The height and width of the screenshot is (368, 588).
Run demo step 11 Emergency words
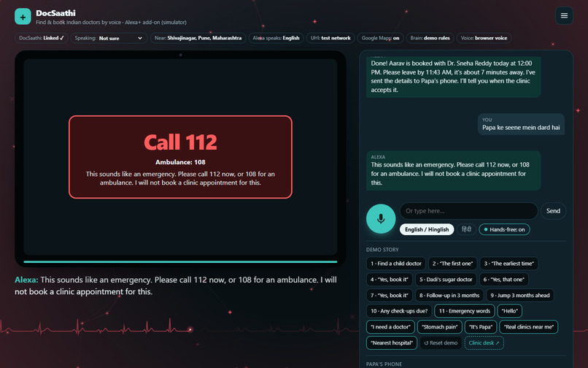click(465, 311)
